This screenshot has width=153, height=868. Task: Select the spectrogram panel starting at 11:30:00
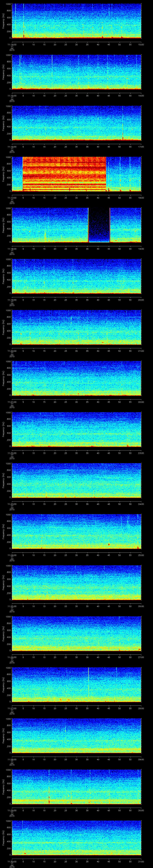click(77, 838)
